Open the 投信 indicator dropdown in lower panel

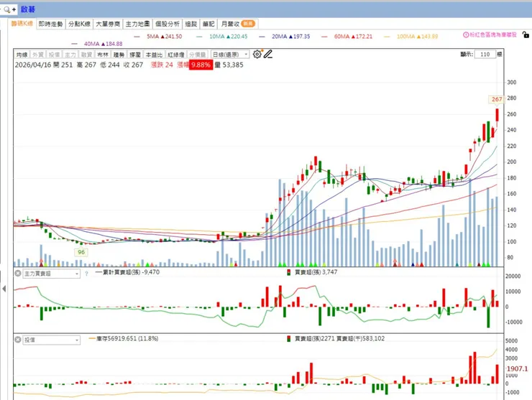tap(51, 340)
